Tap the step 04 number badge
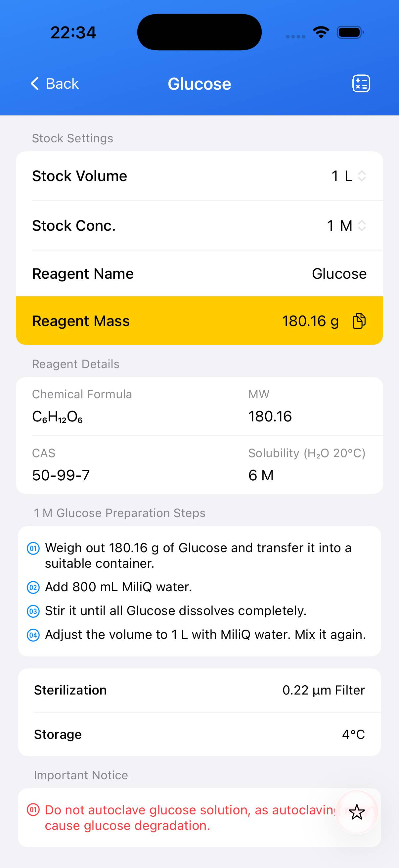This screenshot has width=399, height=868. click(33, 635)
